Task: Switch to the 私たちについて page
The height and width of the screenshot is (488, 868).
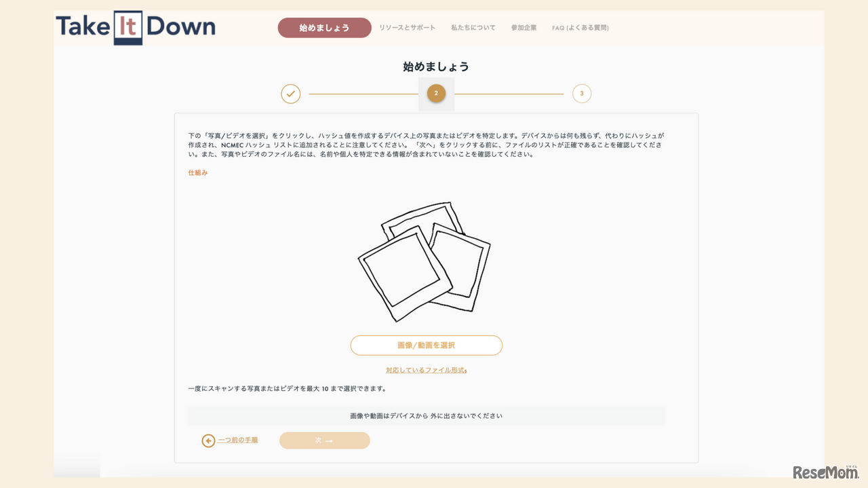Action: (x=473, y=28)
